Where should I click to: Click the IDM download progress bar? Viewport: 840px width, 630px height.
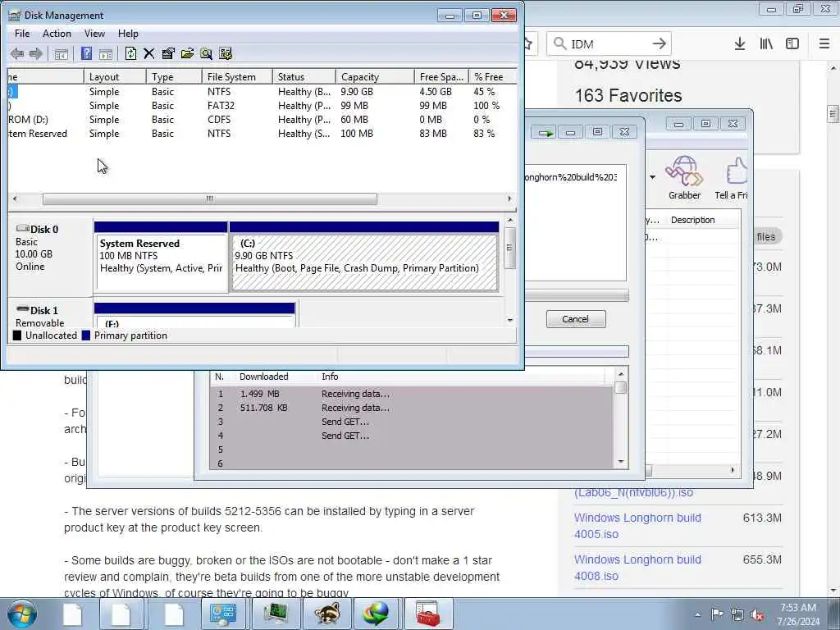point(577,295)
